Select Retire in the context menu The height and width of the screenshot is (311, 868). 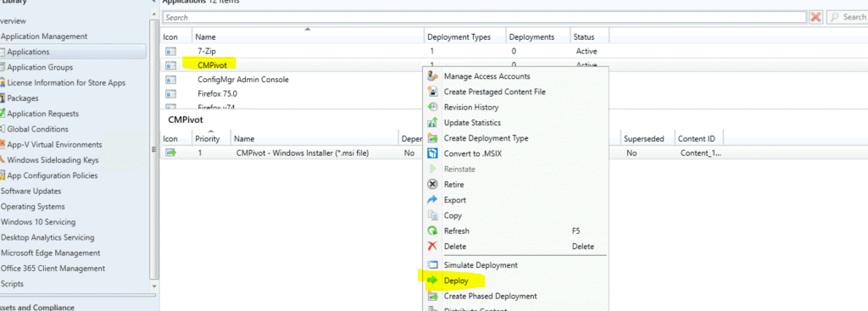(454, 184)
